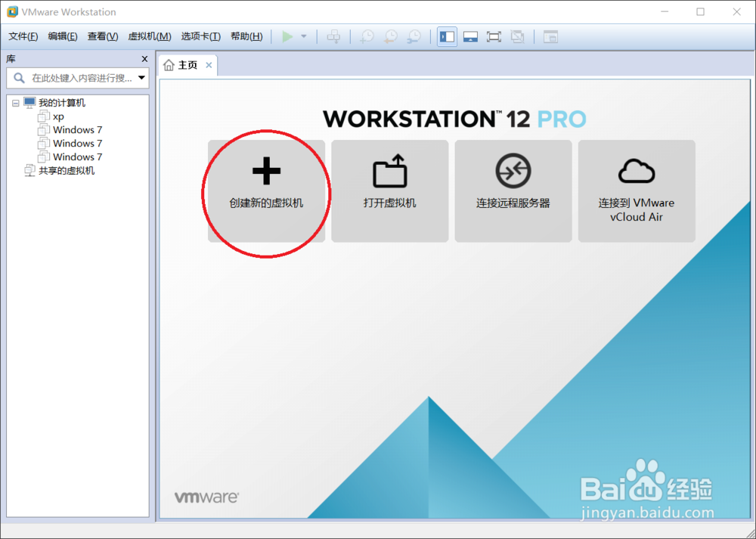Click the Unity mode toolbar icon
The width and height of the screenshot is (756, 539).
click(x=517, y=36)
